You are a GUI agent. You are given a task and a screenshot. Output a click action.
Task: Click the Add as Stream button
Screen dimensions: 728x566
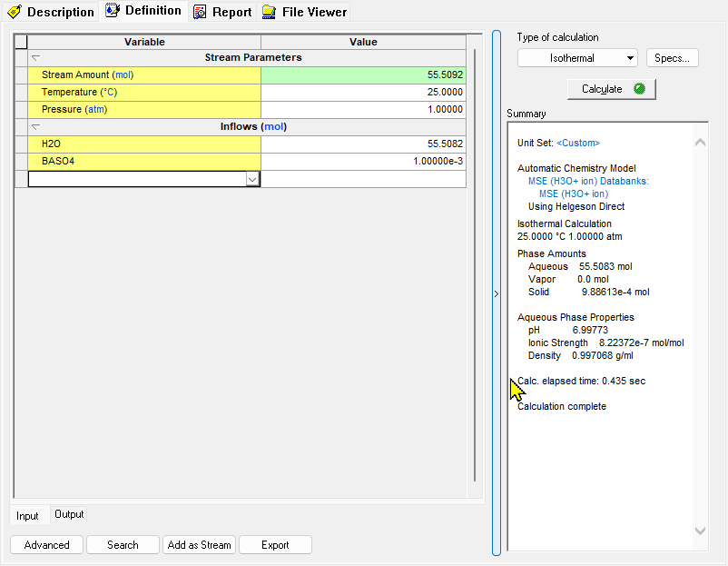(199, 544)
